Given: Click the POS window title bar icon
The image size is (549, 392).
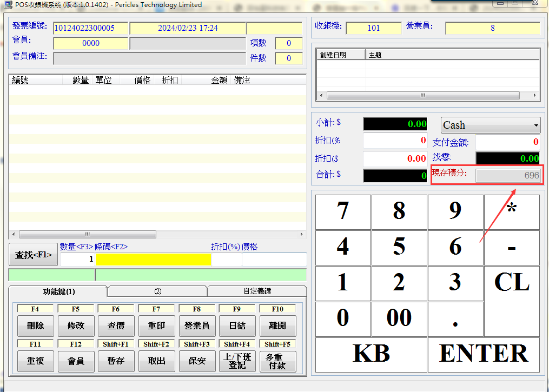Looking at the screenshot, I should coord(9,5).
